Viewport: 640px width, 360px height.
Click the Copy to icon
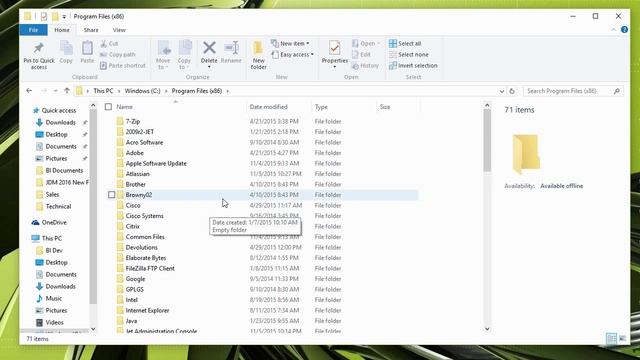click(184, 55)
